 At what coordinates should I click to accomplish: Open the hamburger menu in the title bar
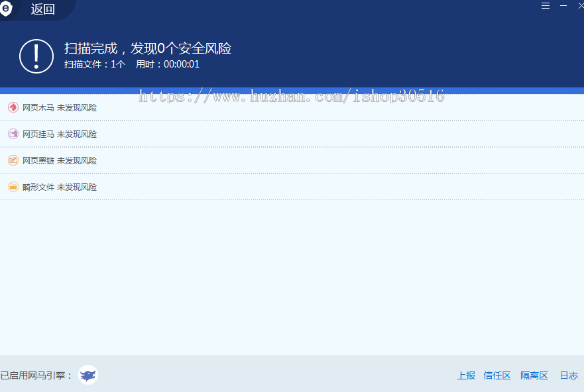[545, 5]
